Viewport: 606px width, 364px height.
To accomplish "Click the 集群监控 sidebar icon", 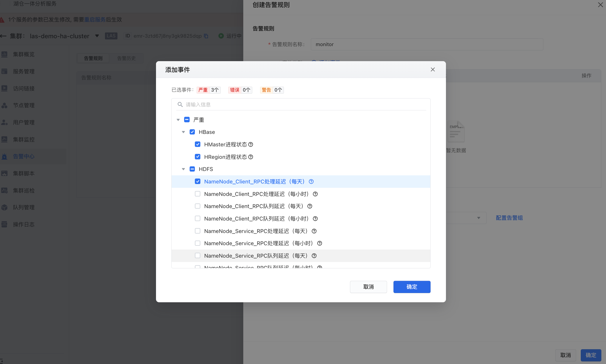I will 4,139.
